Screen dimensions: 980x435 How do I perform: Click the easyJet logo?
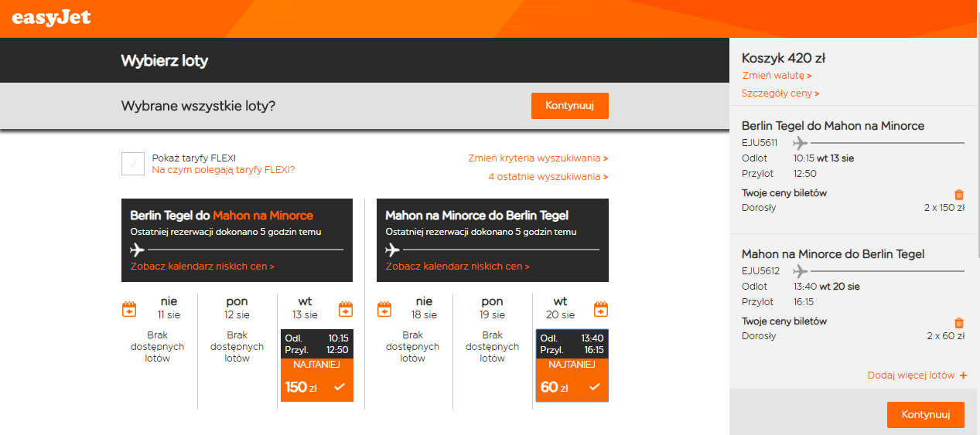pyautogui.click(x=52, y=16)
